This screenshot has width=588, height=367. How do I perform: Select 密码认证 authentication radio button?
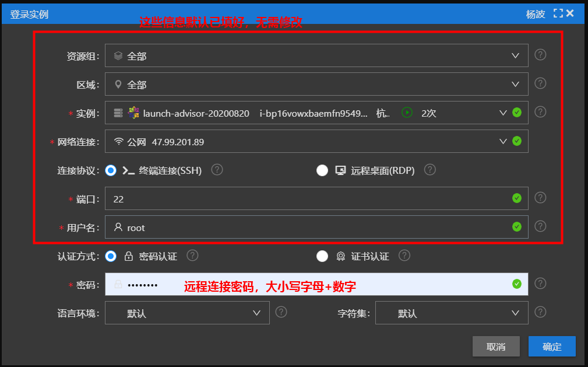(111, 256)
